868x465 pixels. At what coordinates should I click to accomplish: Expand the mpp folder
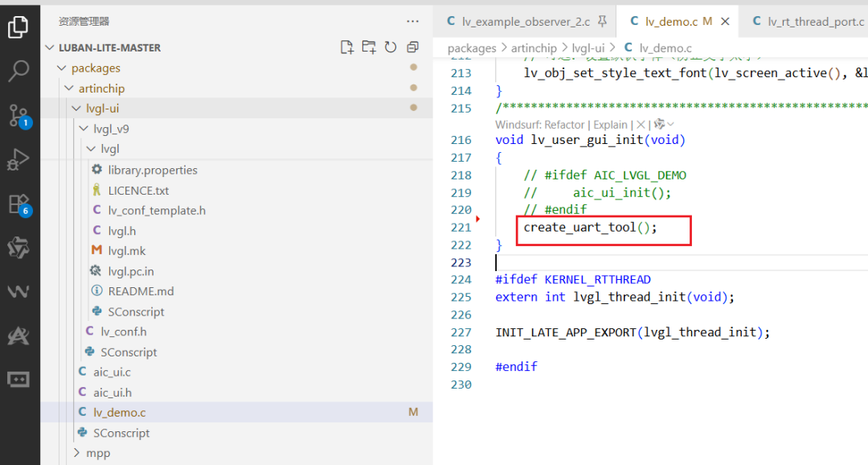(x=76, y=453)
